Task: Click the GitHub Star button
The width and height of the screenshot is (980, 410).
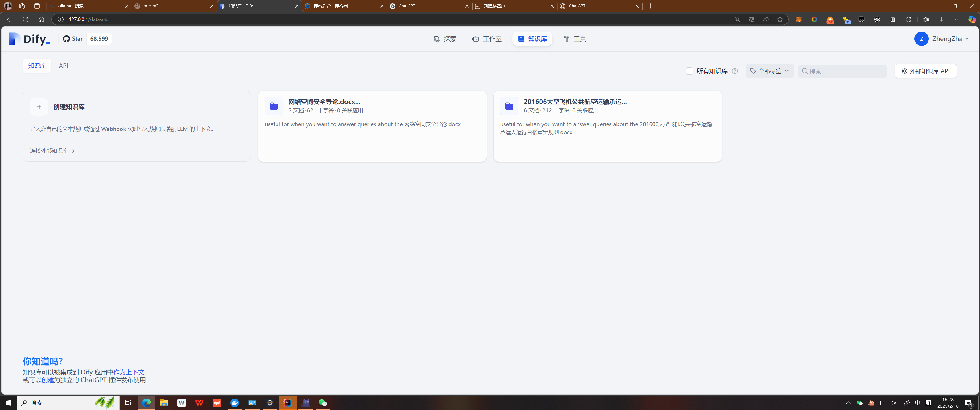Action: click(x=73, y=39)
